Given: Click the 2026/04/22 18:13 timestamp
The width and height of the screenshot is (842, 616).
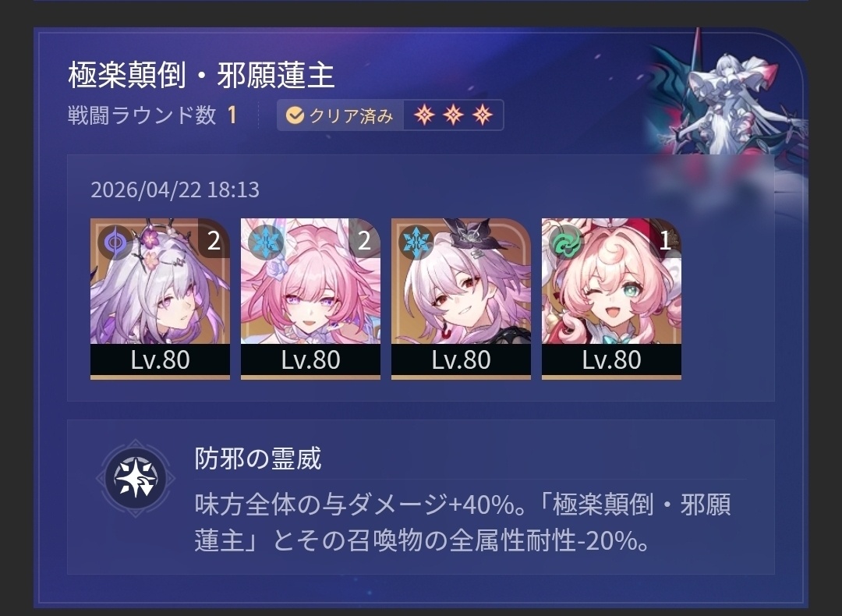Looking at the screenshot, I should click(175, 189).
